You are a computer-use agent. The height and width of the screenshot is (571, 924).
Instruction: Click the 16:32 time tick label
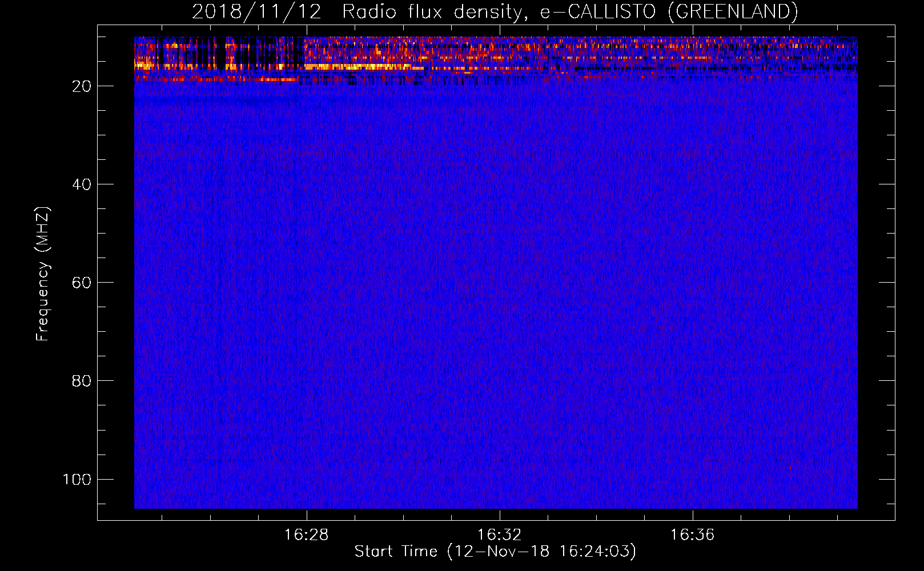pos(499,535)
